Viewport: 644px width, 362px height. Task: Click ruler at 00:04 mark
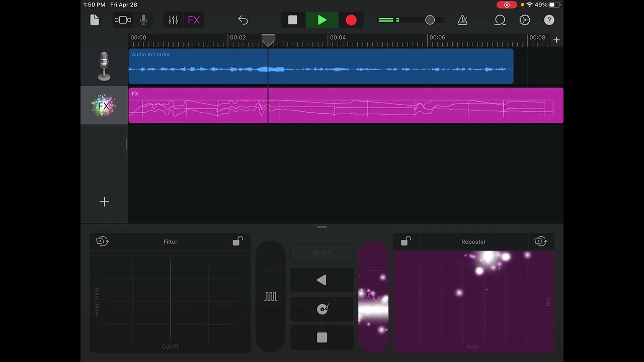point(338,38)
